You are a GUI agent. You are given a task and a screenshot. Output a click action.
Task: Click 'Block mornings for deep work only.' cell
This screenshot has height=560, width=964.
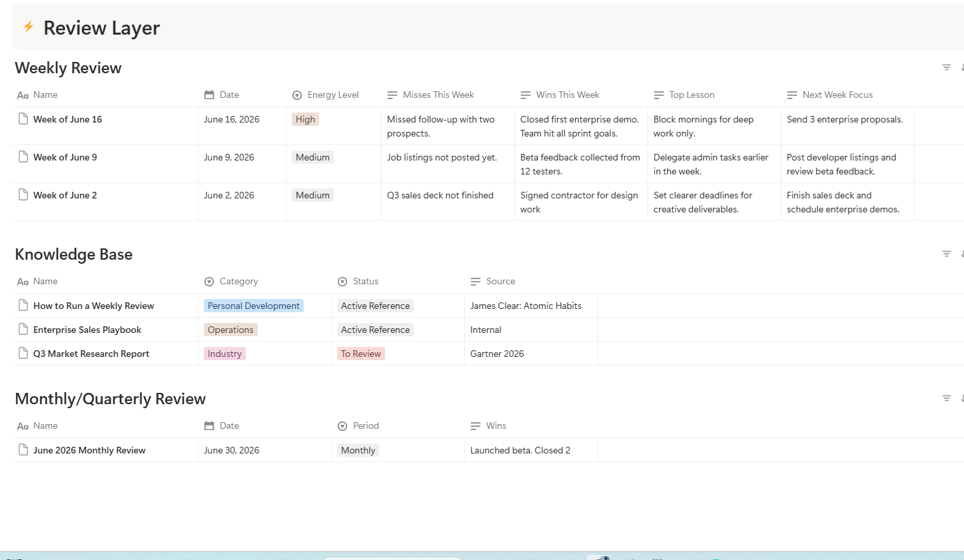click(x=714, y=126)
